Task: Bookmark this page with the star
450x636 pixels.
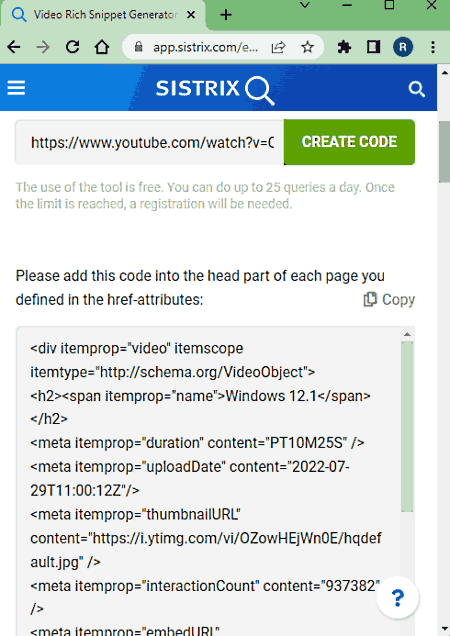Action: pos(308,47)
